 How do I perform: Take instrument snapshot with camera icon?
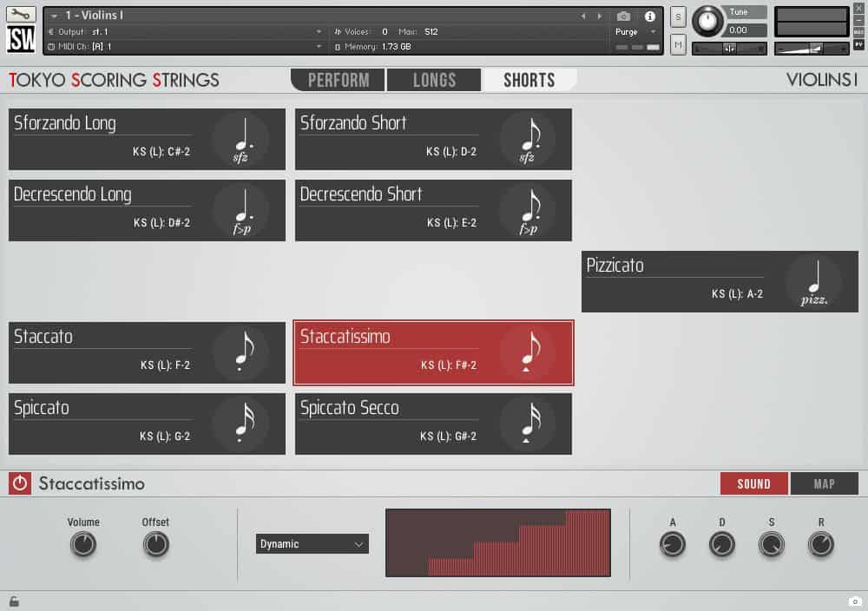point(623,16)
